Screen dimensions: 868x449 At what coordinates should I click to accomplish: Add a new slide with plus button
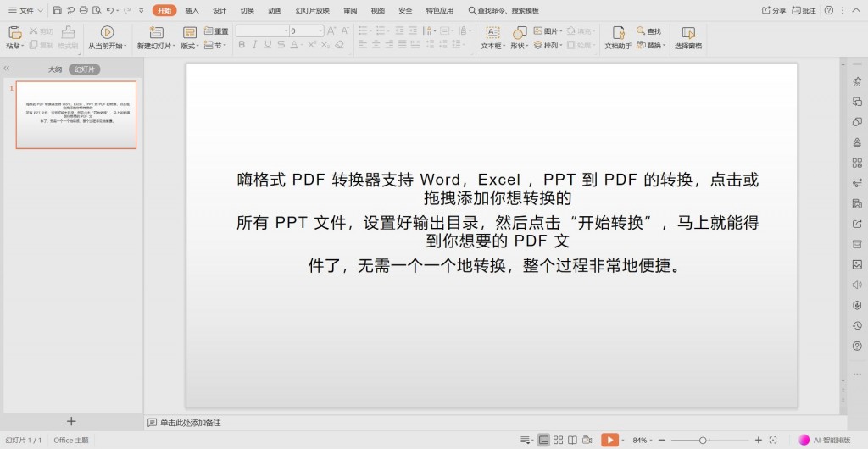tap(71, 421)
